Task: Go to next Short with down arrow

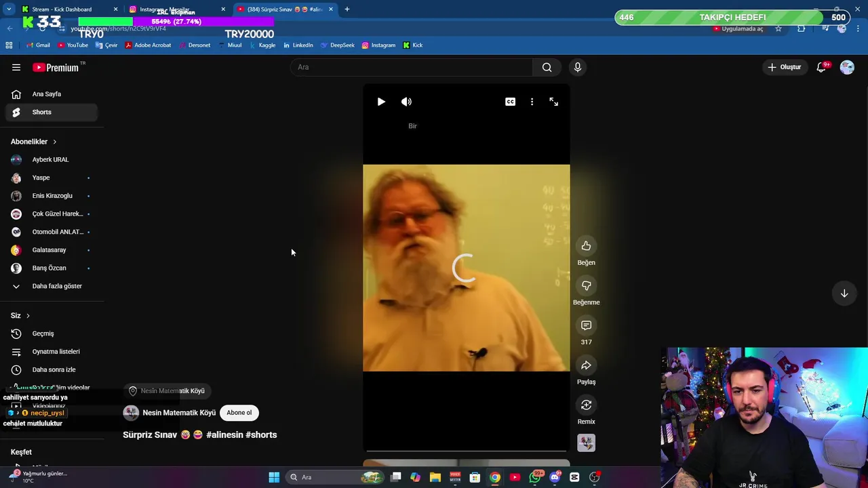Action: coord(844,293)
